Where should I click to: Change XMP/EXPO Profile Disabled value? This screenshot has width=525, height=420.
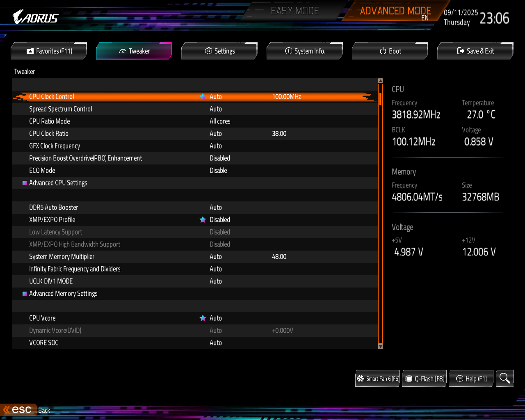(x=220, y=220)
